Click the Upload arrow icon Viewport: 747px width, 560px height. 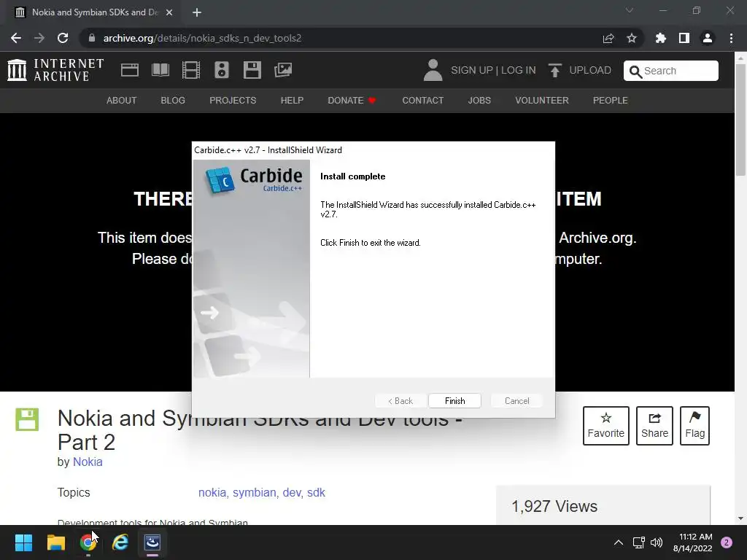[x=554, y=70]
